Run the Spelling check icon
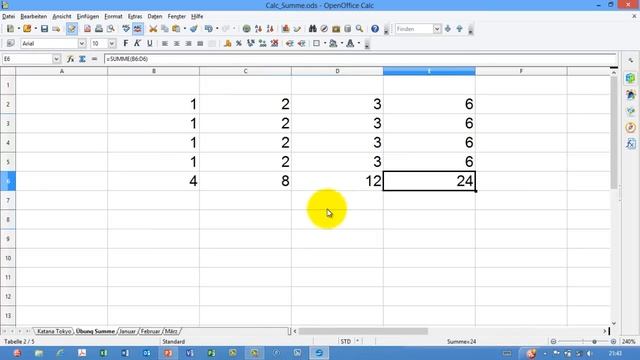Viewport: 640px width, 360px height. click(126, 29)
